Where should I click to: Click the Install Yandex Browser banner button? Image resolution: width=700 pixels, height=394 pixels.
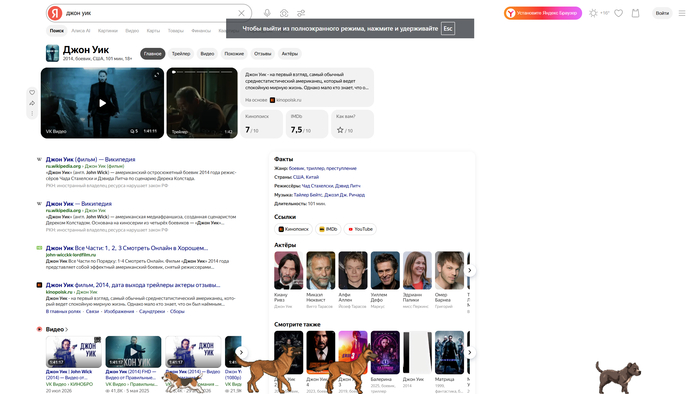543,13
